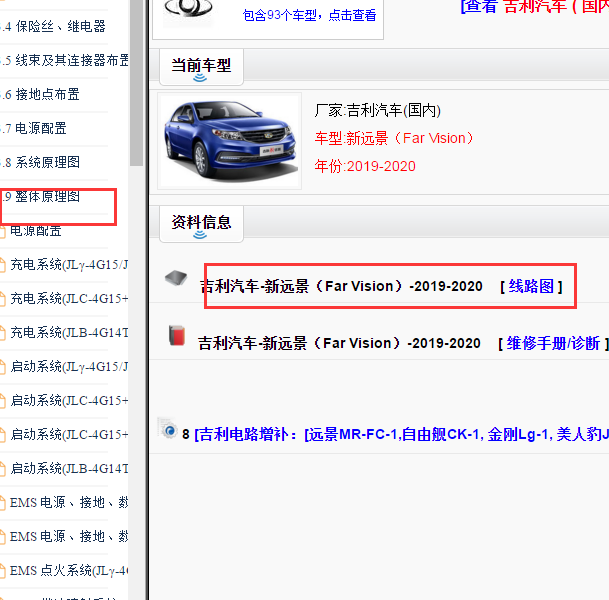The width and height of the screenshot is (609, 600).
Task: Open the 吉利电路增补 article link
Action: point(401,434)
